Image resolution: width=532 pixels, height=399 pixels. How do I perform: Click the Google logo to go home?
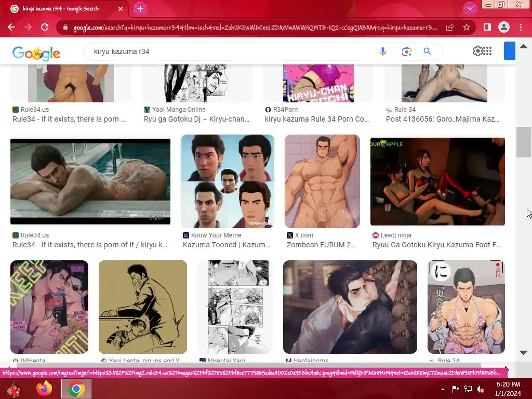point(36,54)
